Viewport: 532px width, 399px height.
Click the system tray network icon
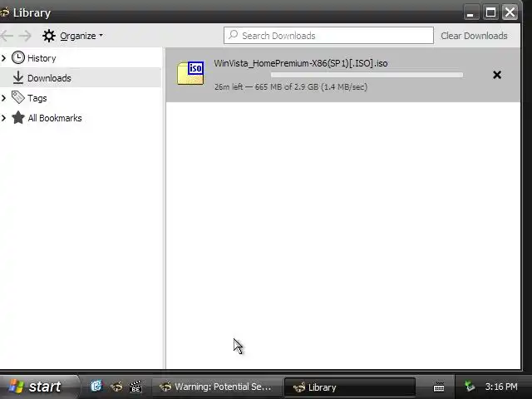470,386
